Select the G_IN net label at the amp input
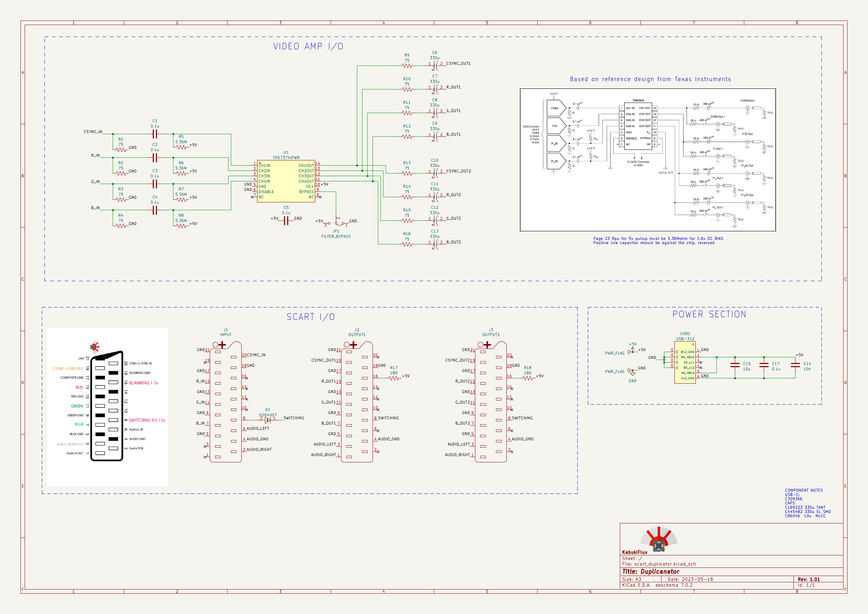868x614 pixels. tap(95, 182)
